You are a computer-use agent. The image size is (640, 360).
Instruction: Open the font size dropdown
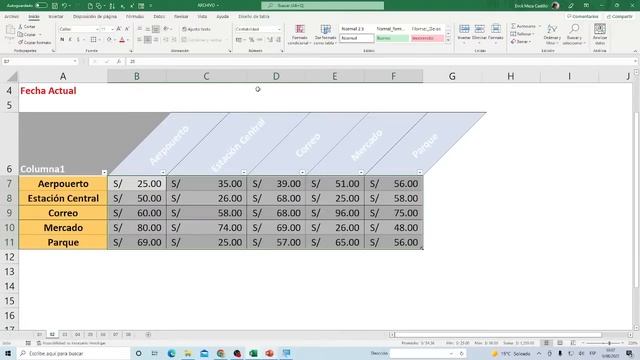[x=112, y=29]
